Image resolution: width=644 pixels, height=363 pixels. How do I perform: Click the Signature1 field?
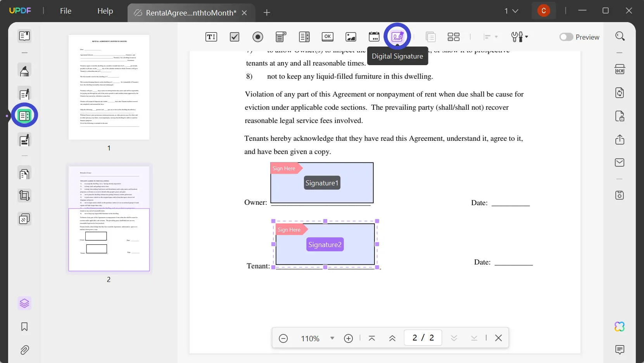point(322,183)
